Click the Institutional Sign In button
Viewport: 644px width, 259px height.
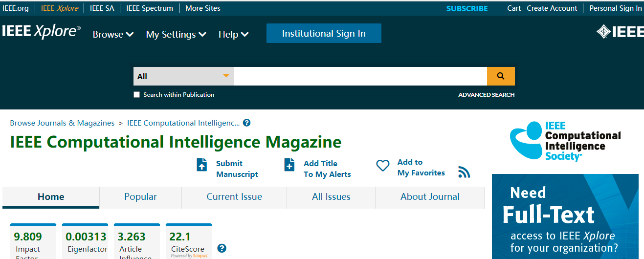click(324, 33)
